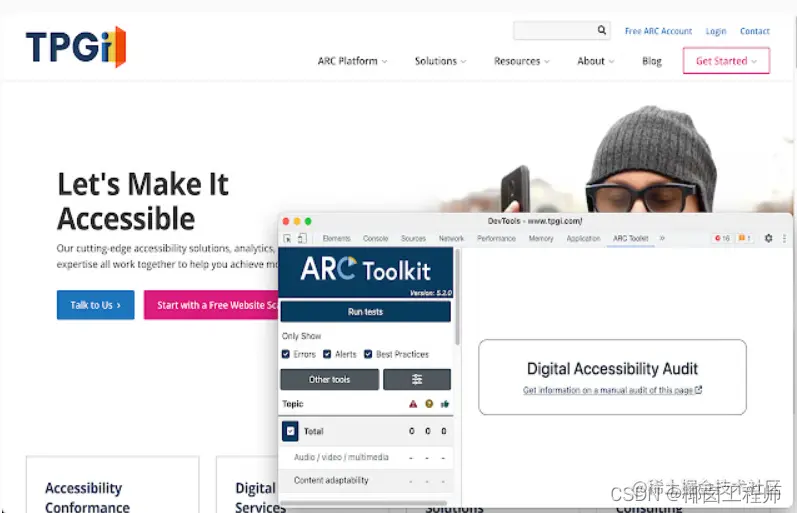Toggle the Total row checkbox

[290, 431]
